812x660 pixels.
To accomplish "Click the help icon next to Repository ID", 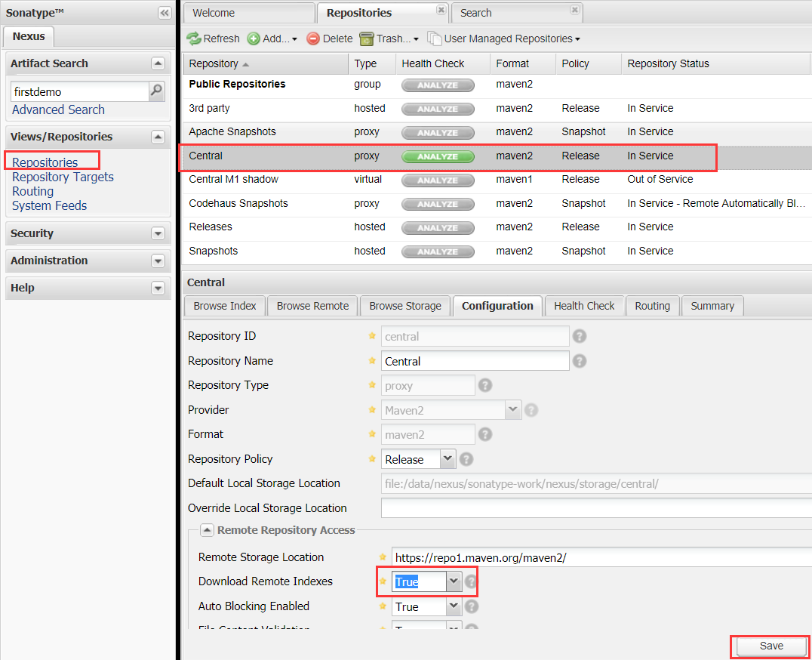I will click(580, 336).
